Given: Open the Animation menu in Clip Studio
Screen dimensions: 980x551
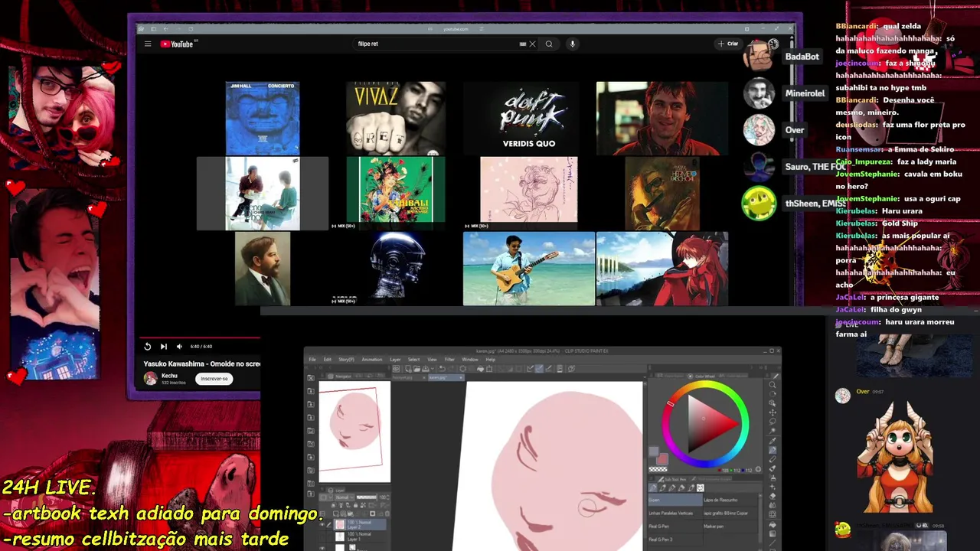Looking at the screenshot, I should coord(372,360).
